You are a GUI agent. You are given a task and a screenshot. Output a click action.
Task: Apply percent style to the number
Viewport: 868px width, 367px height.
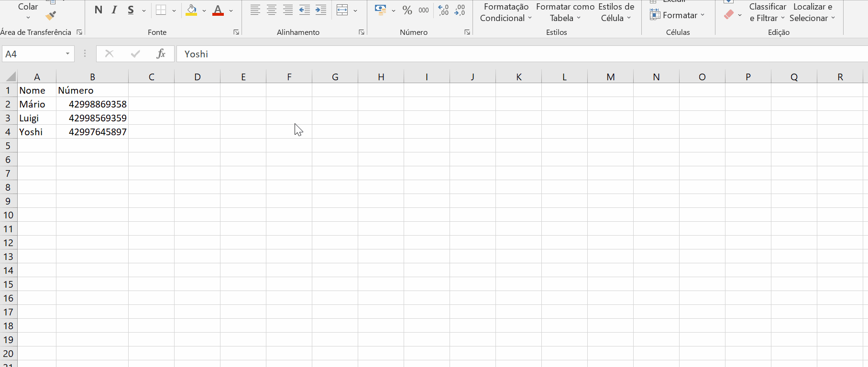tap(407, 10)
